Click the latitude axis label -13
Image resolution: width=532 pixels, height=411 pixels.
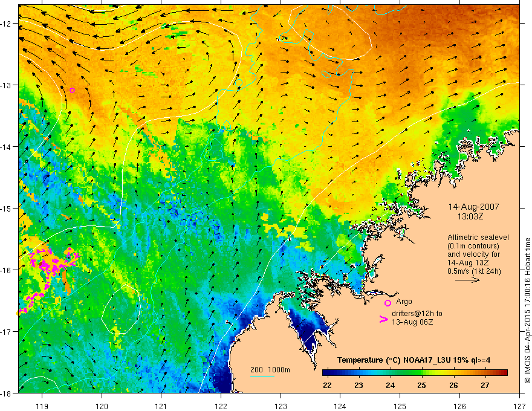click(6, 85)
